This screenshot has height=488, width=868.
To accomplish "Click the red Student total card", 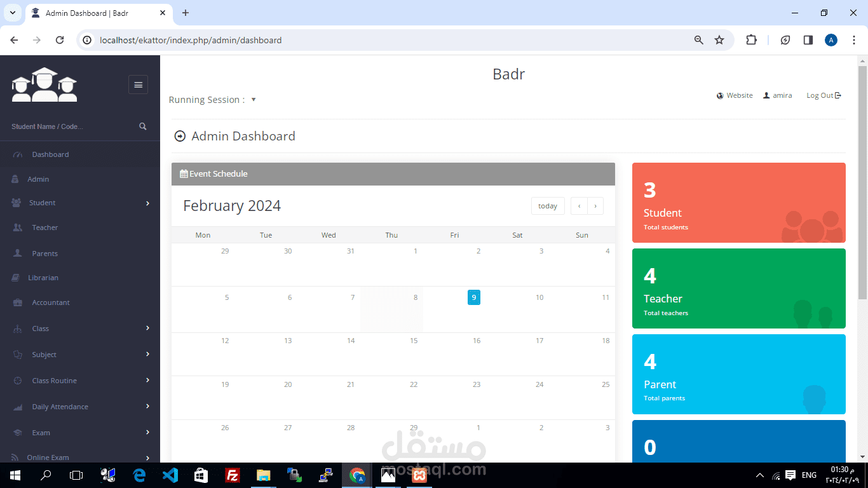I will [x=739, y=203].
